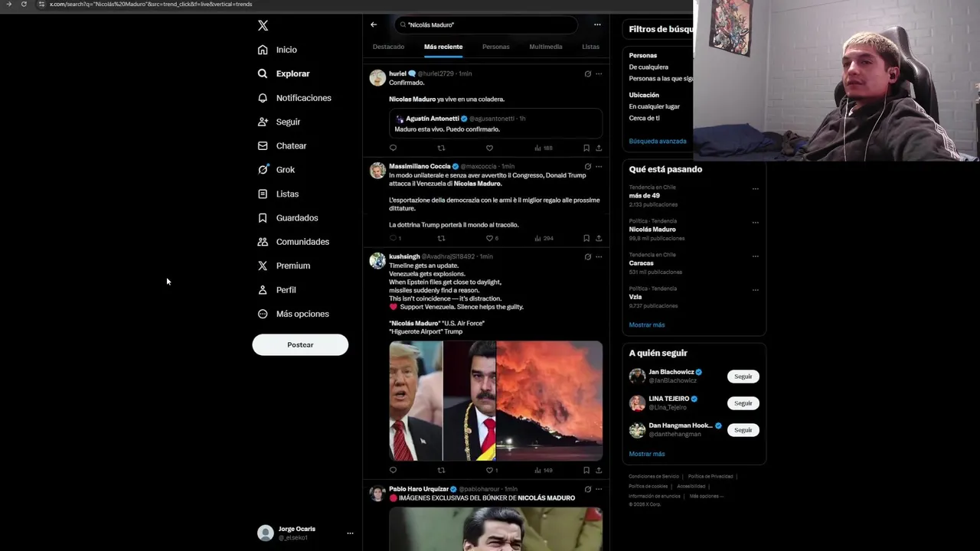The height and width of the screenshot is (551, 980).
Task: Go to Inicio home page
Action: tap(277, 50)
